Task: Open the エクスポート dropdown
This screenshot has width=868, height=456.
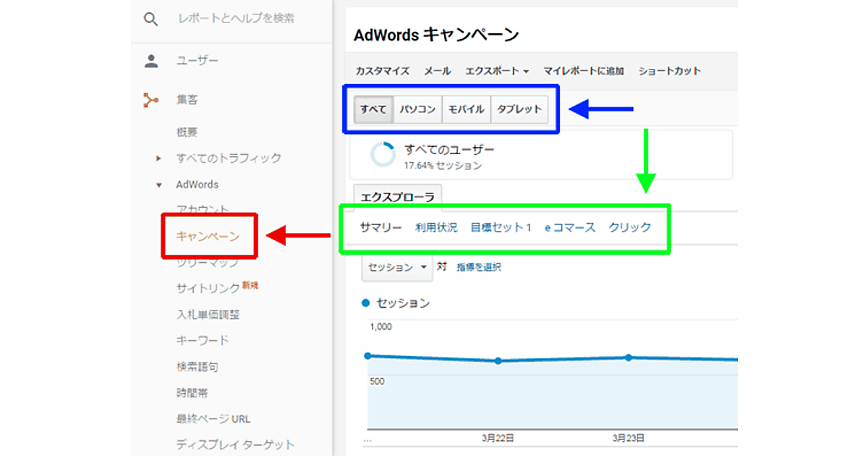Action: [497, 71]
